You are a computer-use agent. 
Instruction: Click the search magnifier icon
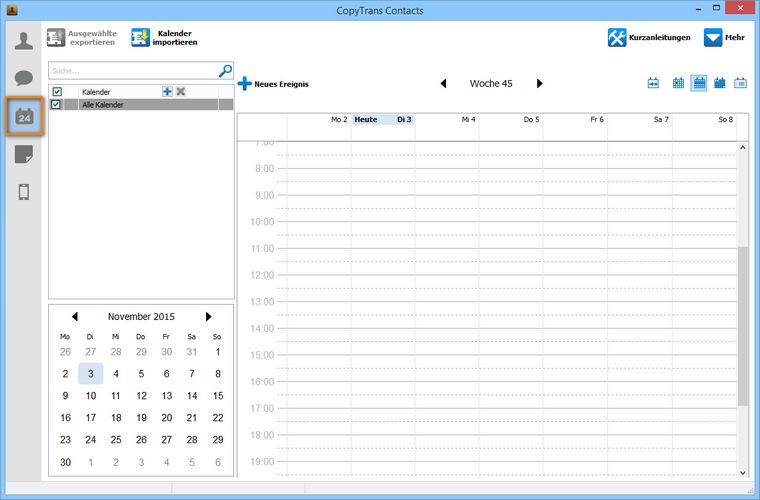click(x=225, y=71)
